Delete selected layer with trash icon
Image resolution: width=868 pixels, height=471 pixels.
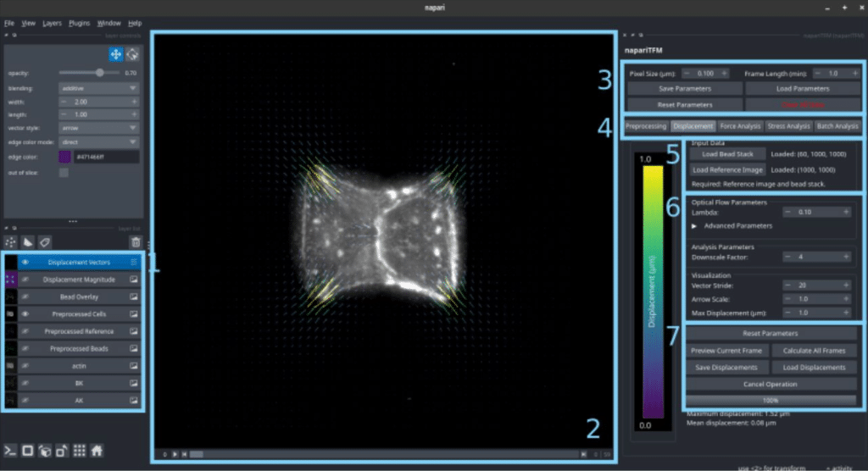pyautogui.click(x=134, y=242)
